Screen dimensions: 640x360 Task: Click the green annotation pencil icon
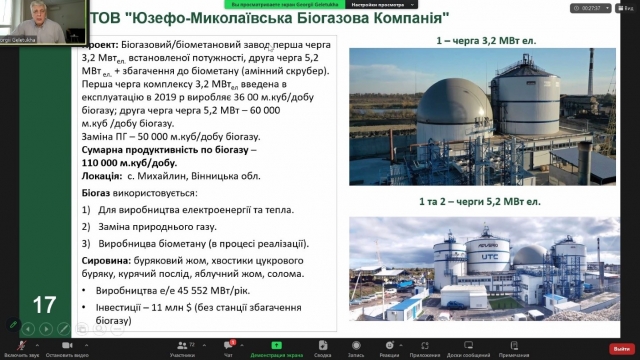[x=13, y=325]
